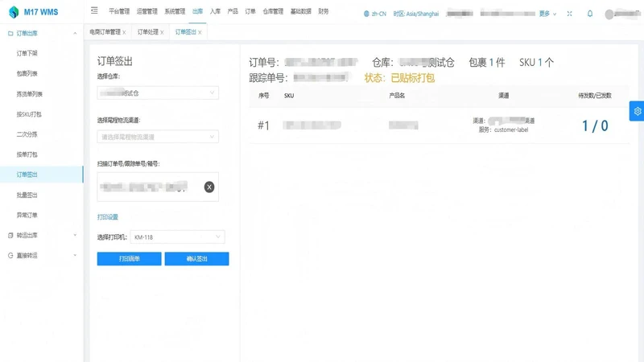644x362 pixels.
Task: Switch to the 订单处理 tab
Action: point(148,32)
